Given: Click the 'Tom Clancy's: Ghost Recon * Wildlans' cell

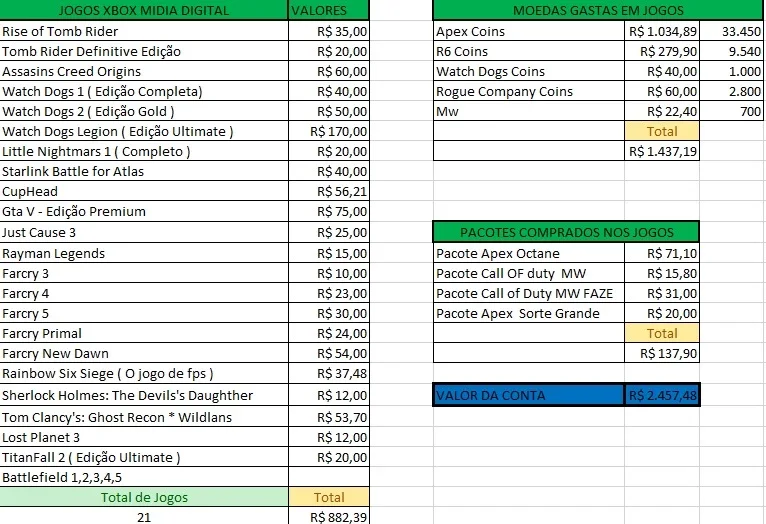Looking at the screenshot, I should [144, 417].
